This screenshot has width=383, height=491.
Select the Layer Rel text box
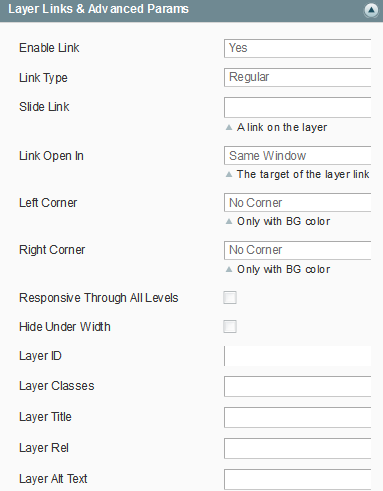point(297,448)
